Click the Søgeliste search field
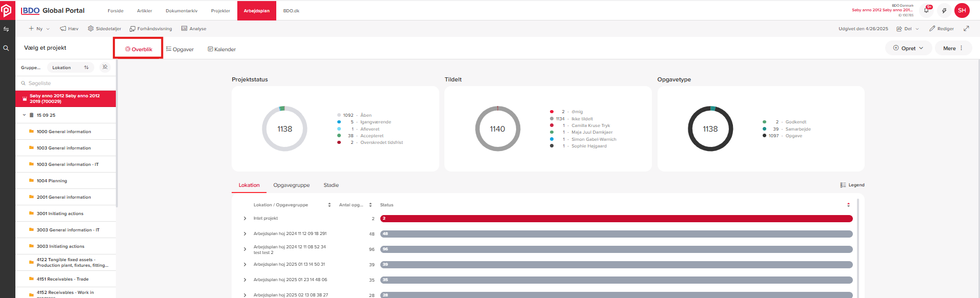This screenshot has height=298, width=980. coord(67,83)
